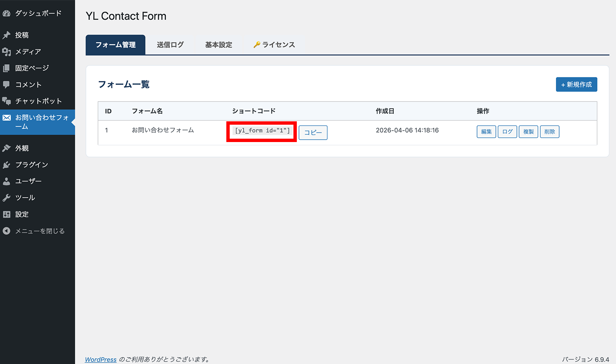Viewport: 616px width, 364px height.
Task: Open Chatbot via its sidebar icon
Action: 7,101
